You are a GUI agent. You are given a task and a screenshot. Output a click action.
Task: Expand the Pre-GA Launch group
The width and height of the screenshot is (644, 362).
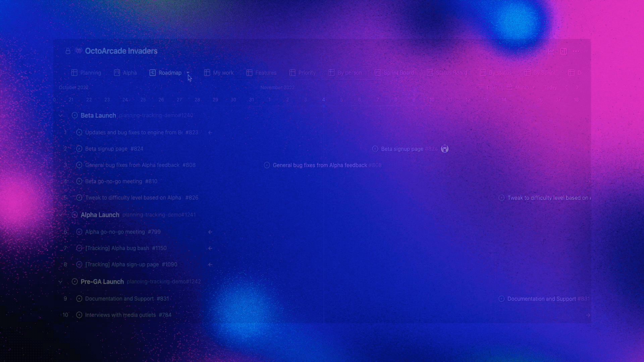click(x=60, y=282)
